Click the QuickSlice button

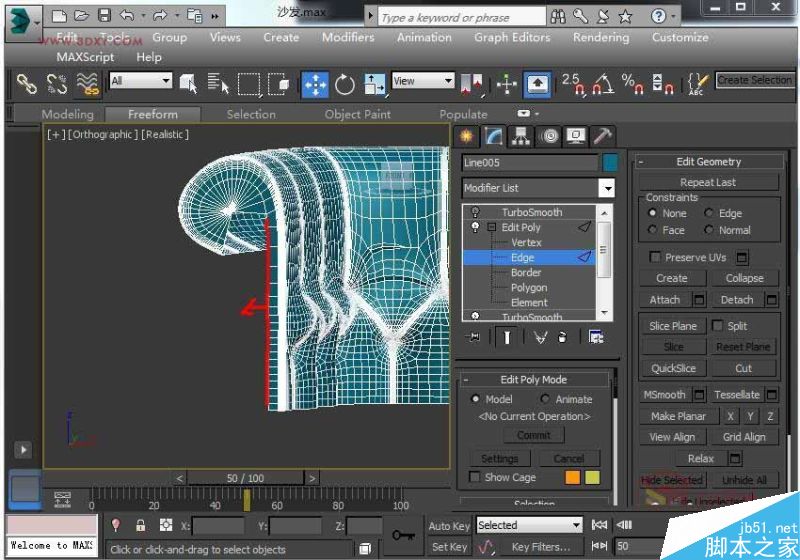(673, 368)
